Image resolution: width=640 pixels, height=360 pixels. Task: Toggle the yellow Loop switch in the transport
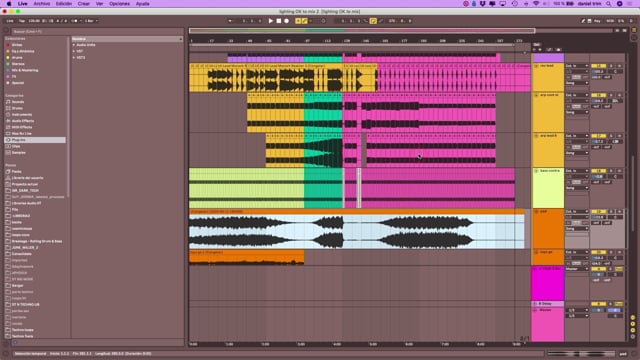373,21
